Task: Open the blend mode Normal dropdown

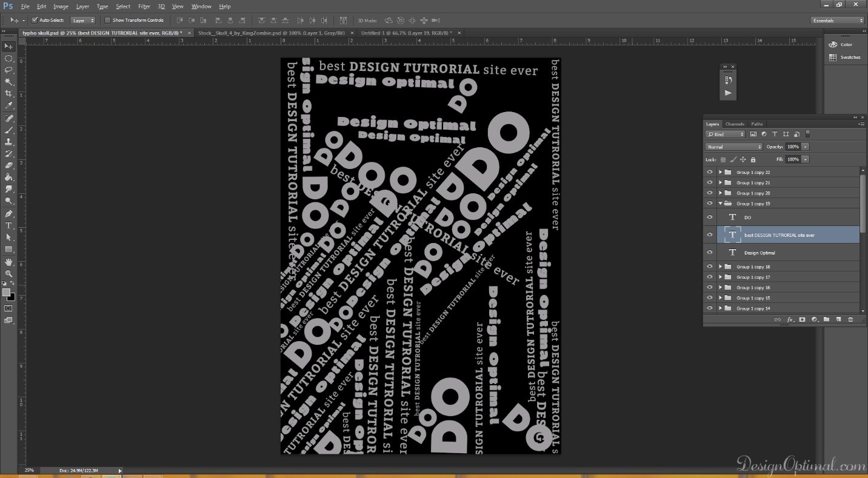Action: 733,147
